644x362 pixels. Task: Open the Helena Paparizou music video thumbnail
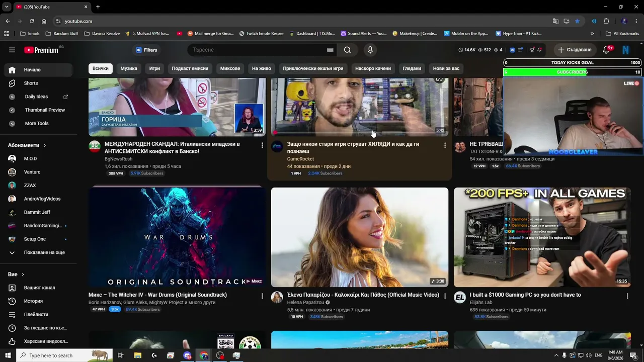tap(360, 237)
